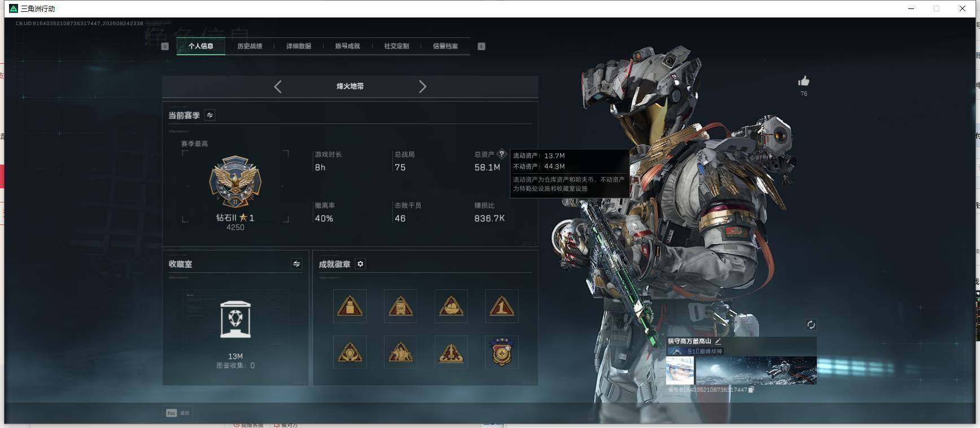980x428 pixels.
Task: Click the rank points 4250
Action: pos(235,227)
